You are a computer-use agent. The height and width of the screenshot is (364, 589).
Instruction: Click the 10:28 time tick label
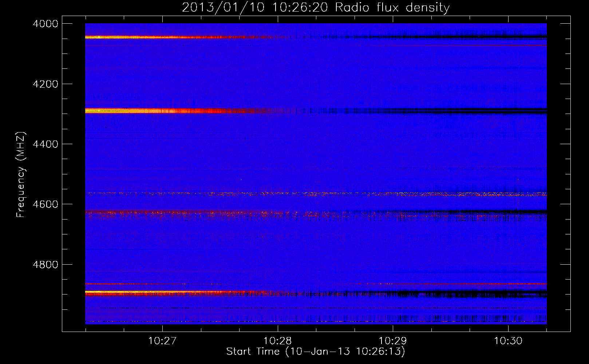tap(278, 341)
